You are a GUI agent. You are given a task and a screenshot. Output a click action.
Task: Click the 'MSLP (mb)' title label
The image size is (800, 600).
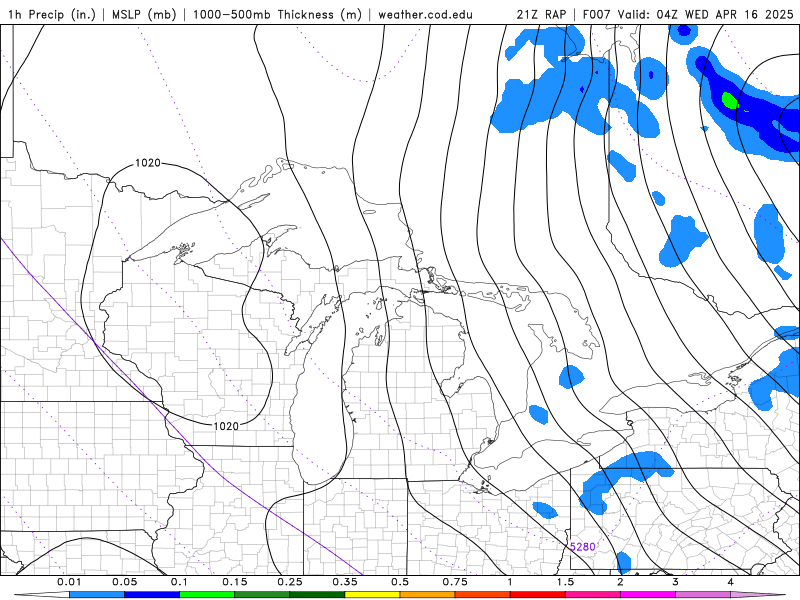(x=144, y=14)
